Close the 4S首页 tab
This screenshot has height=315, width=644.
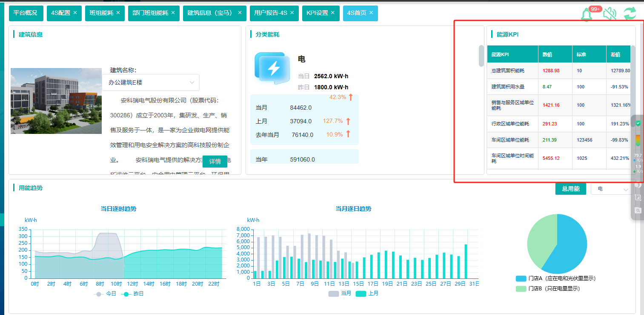(x=371, y=13)
